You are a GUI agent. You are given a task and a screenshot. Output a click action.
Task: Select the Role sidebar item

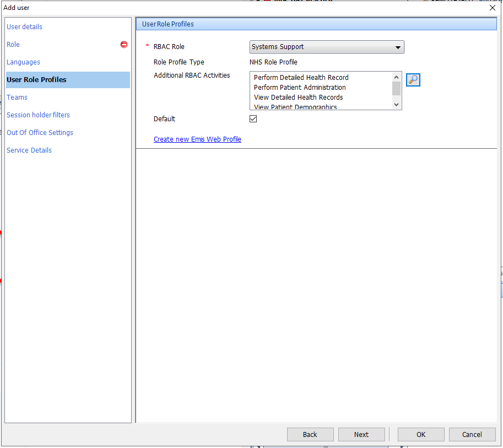point(13,45)
